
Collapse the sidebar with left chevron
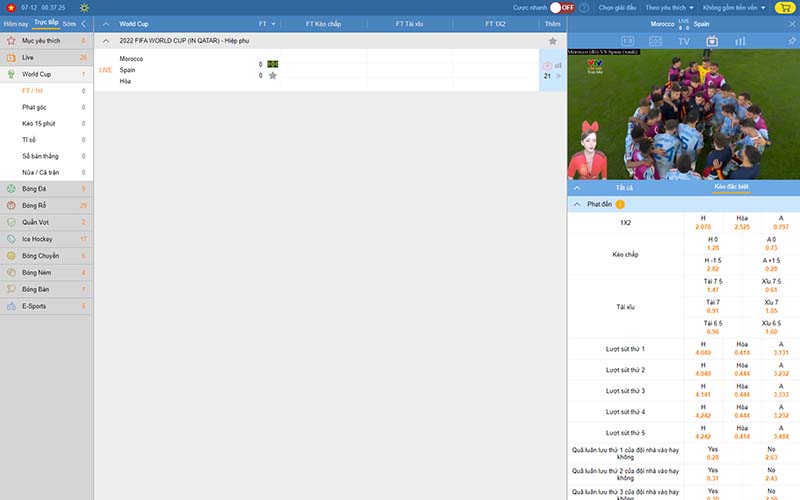(84, 24)
